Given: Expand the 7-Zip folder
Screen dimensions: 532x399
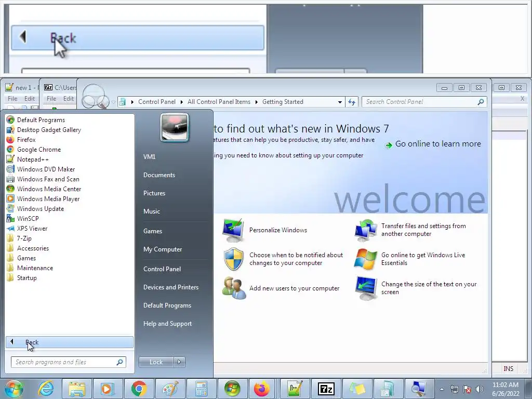Looking at the screenshot, I should point(24,238).
